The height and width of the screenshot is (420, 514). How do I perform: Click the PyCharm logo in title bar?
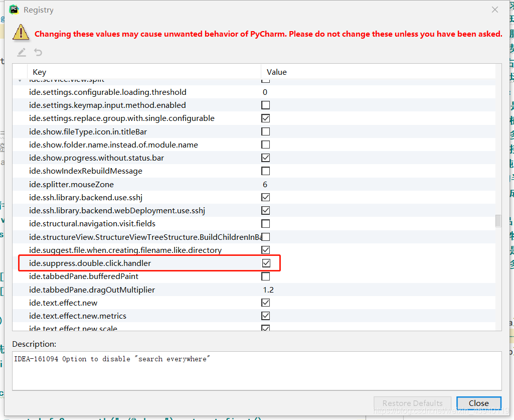coord(14,10)
